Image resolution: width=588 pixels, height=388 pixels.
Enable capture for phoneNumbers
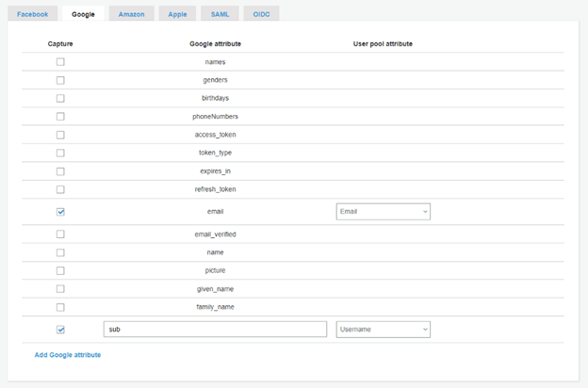click(x=60, y=117)
